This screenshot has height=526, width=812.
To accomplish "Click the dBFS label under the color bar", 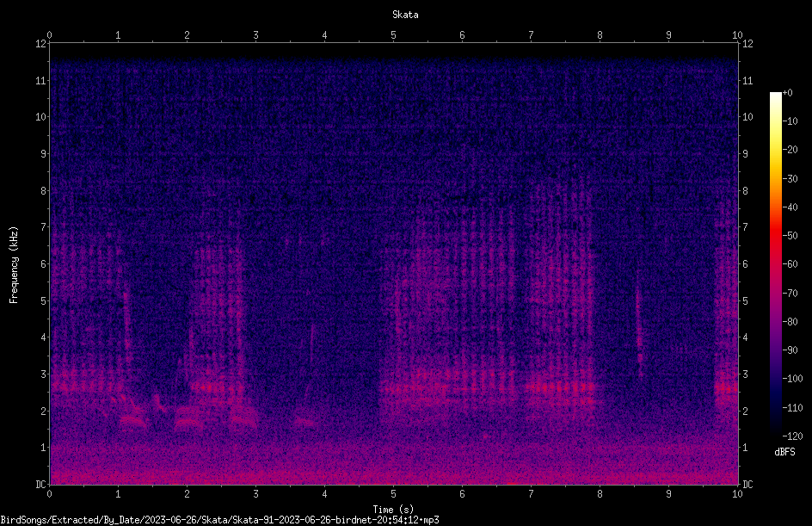I will (x=784, y=452).
